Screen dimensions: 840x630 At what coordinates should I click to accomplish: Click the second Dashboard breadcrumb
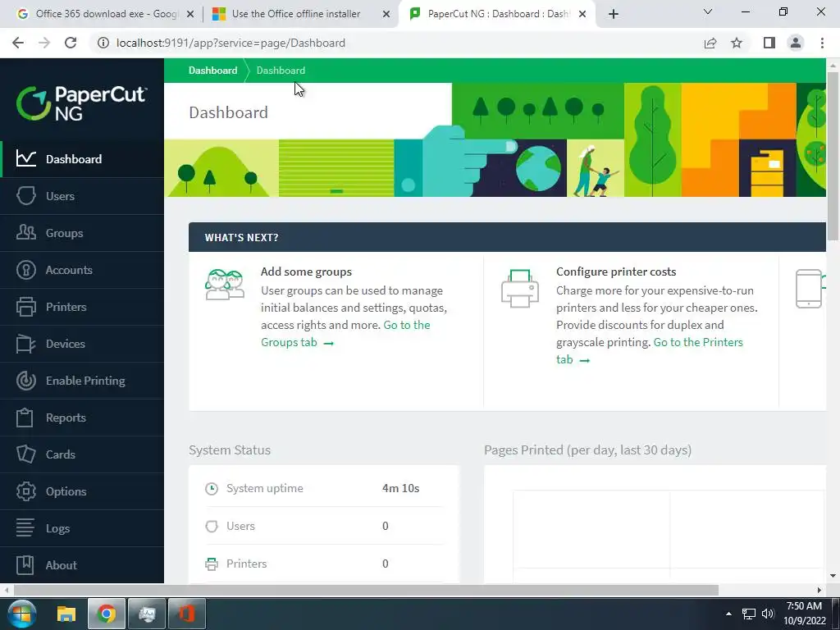281,71
